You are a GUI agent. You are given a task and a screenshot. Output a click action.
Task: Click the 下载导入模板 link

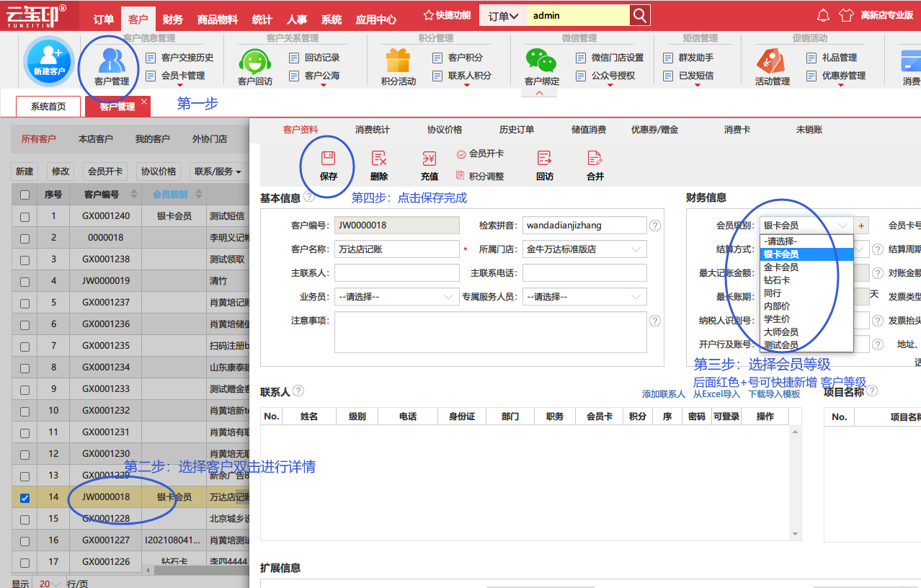click(x=774, y=394)
